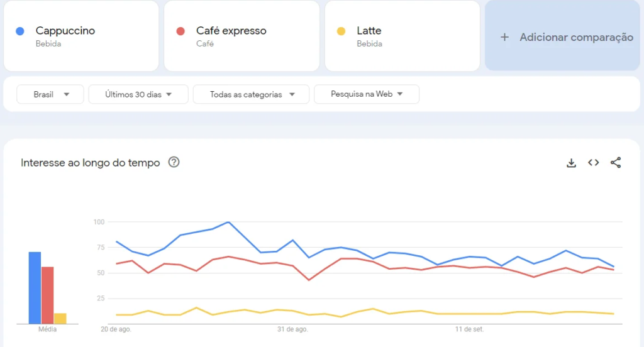Click the yellow Latte color dot
This screenshot has height=347, width=644.
click(x=341, y=31)
